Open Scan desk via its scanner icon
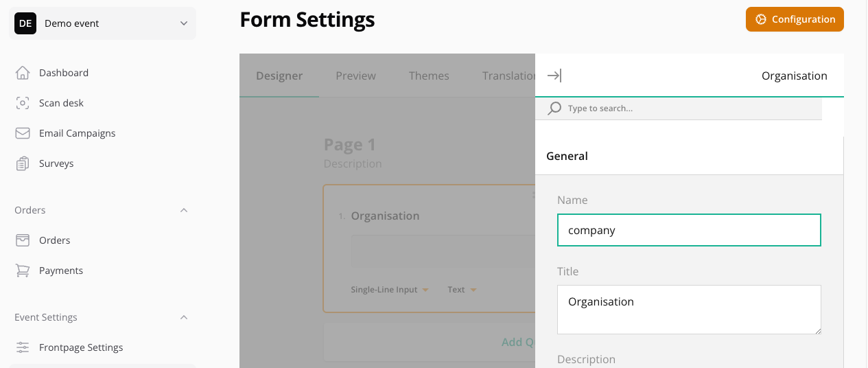Screen dimensions: 868x368 tap(23, 103)
